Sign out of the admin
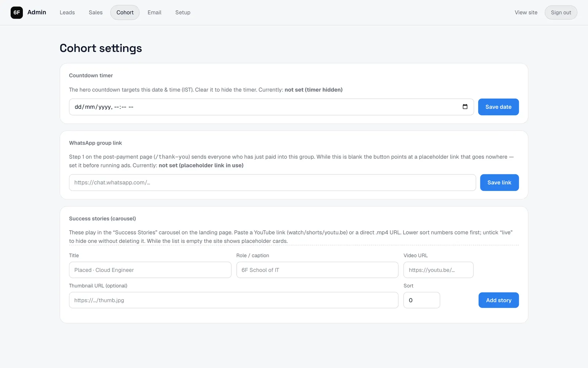The height and width of the screenshot is (368, 588). coord(561,13)
